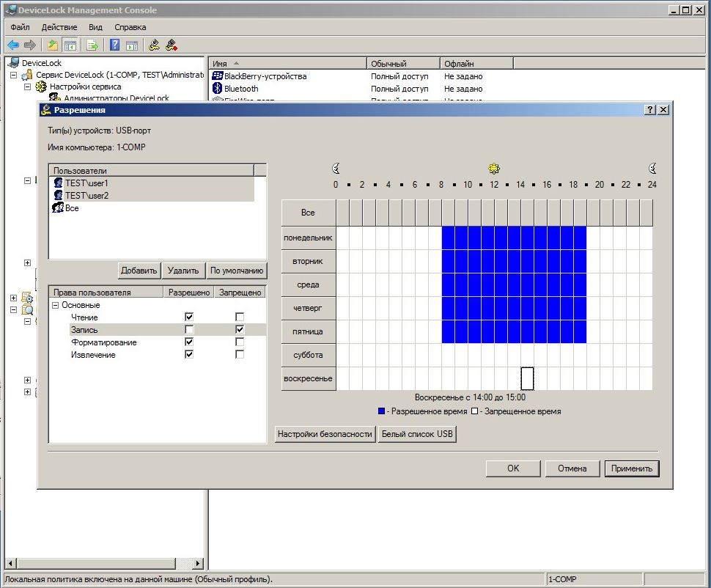This screenshot has height=588, width=711.
Task: Click the Белый список USB button
Action: click(x=417, y=434)
